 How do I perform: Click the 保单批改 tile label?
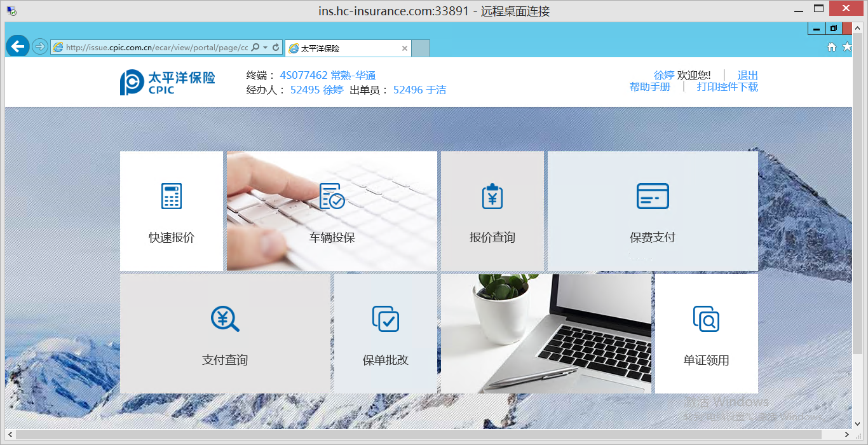(x=385, y=360)
